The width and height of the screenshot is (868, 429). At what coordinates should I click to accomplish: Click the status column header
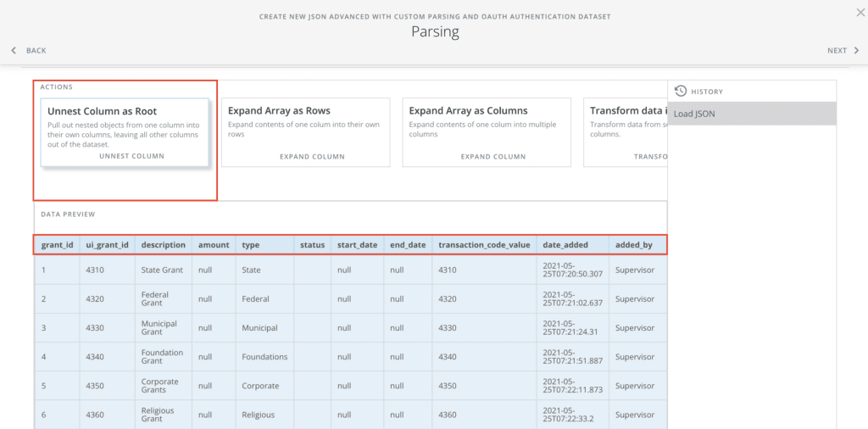pyautogui.click(x=312, y=245)
